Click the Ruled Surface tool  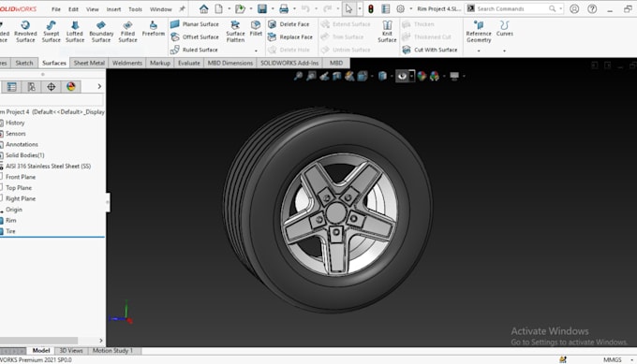coord(194,50)
